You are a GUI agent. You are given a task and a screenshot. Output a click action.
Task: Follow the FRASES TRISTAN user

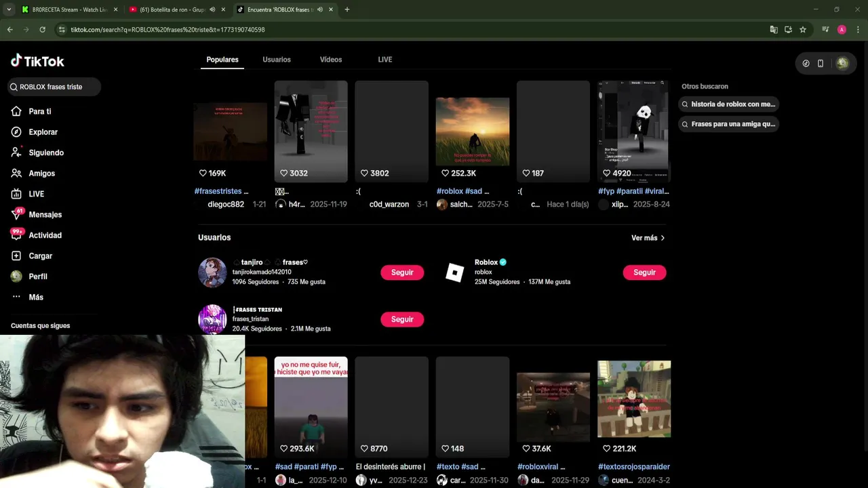click(402, 319)
